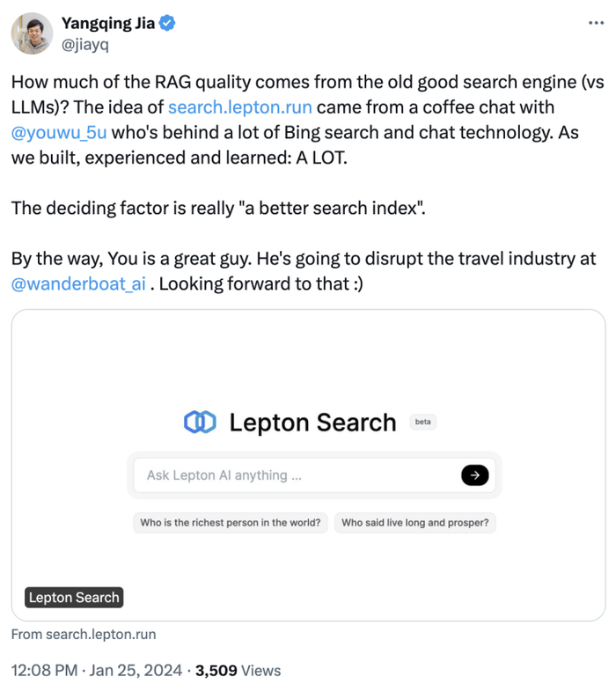Click the Lepton Search heading in the preview
This screenshot has width=616, height=684.
click(x=312, y=423)
